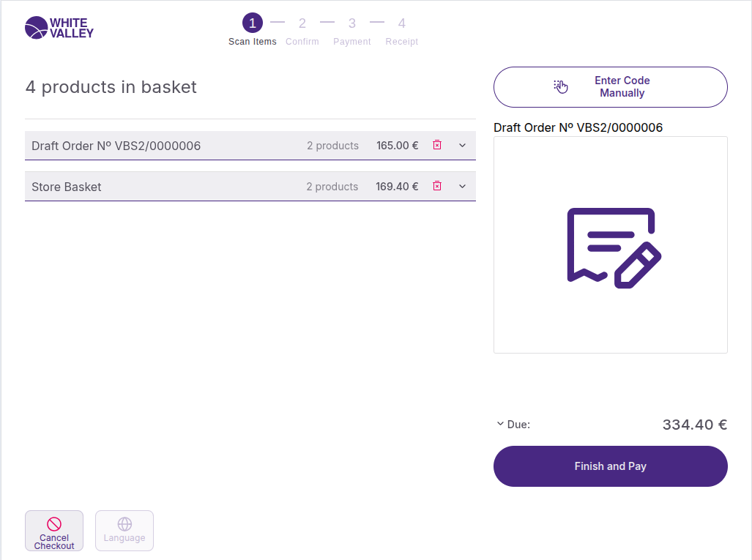This screenshot has width=752, height=560.
Task: Expand the Store Basket row chevron
Action: tap(462, 186)
